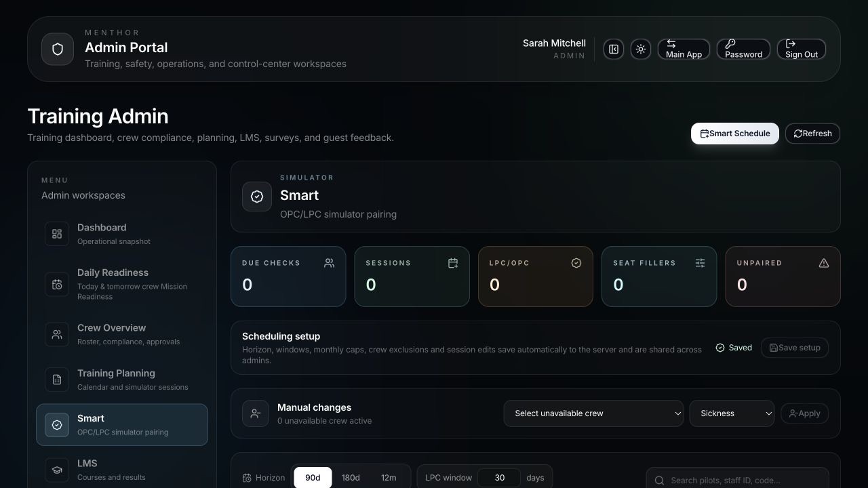Screen dimensions: 868x488
Task: Open the Sessions stat card
Action: coord(412,277)
